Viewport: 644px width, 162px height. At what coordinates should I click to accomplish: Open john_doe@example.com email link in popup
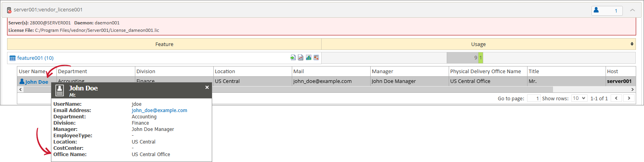pos(159,110)
